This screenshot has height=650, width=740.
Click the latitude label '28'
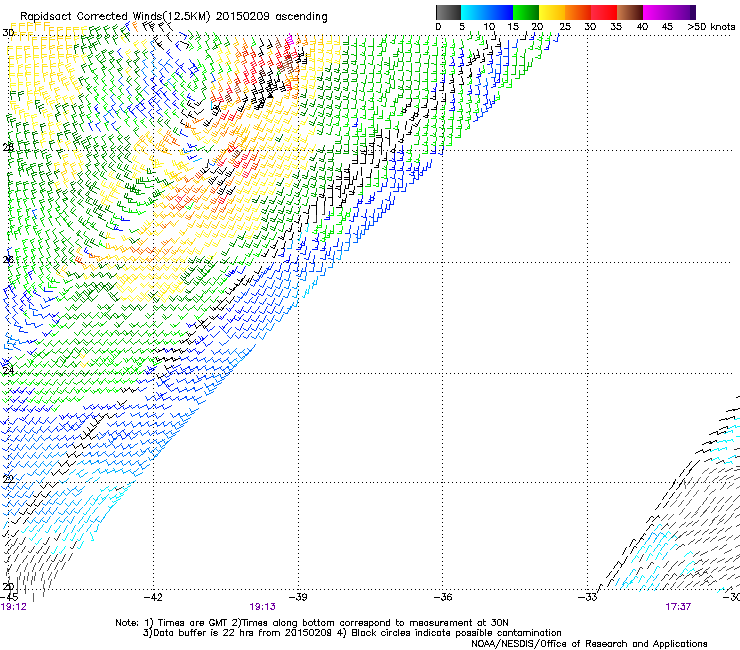[8, 147]
